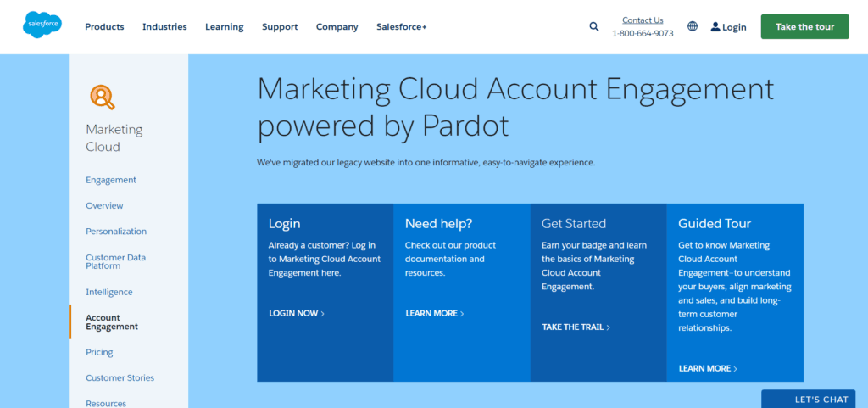Viewport: 868px width, 408px height.
Task: Open Customer Data Platform in the sidebar
Action: (x=115, y=261)
